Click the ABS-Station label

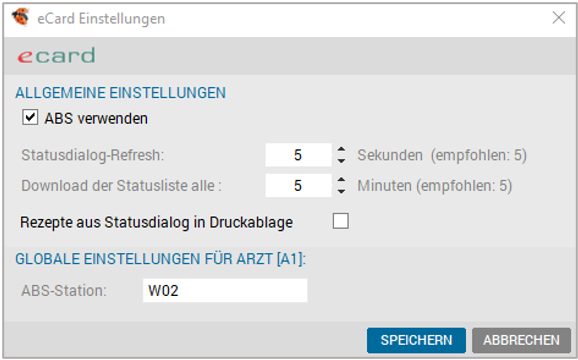(64, 290)
